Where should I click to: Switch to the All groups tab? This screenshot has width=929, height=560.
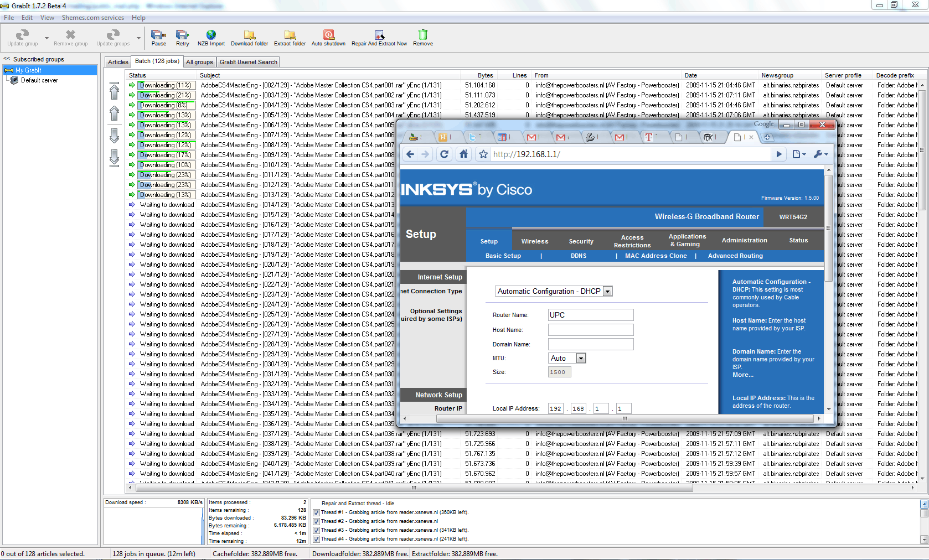pos(199,62)
